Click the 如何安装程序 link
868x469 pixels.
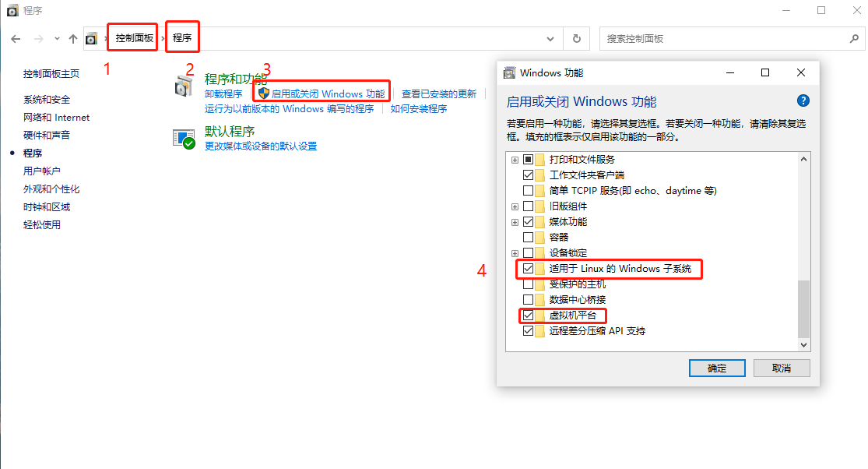[x=419, y=108]
